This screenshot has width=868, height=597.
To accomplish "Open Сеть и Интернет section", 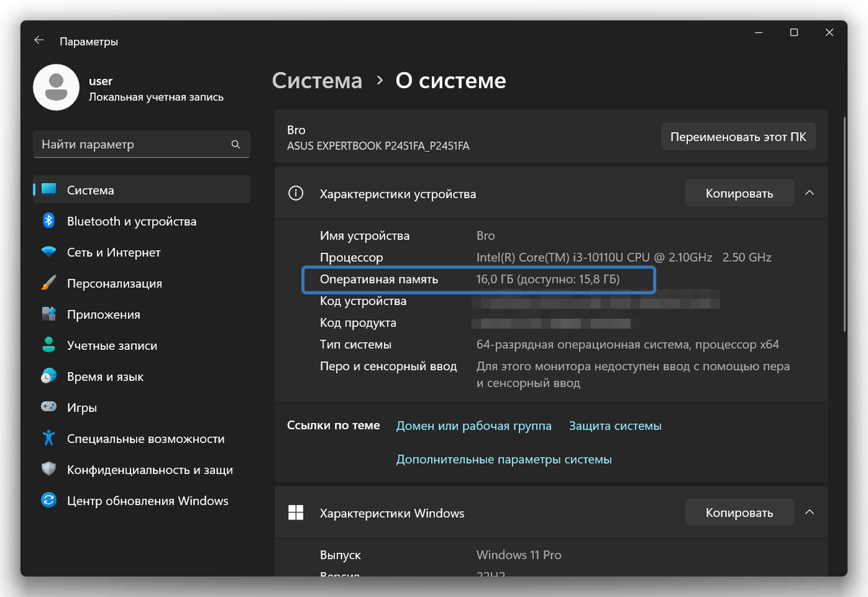I will pyautogui.click(x=142, y=252).
